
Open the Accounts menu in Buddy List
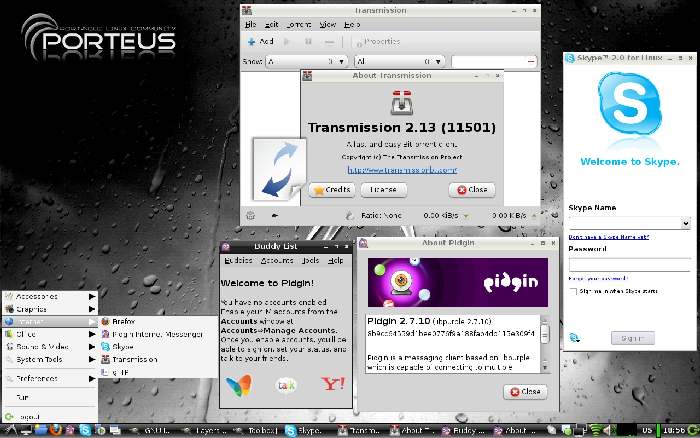coord(276,260)
